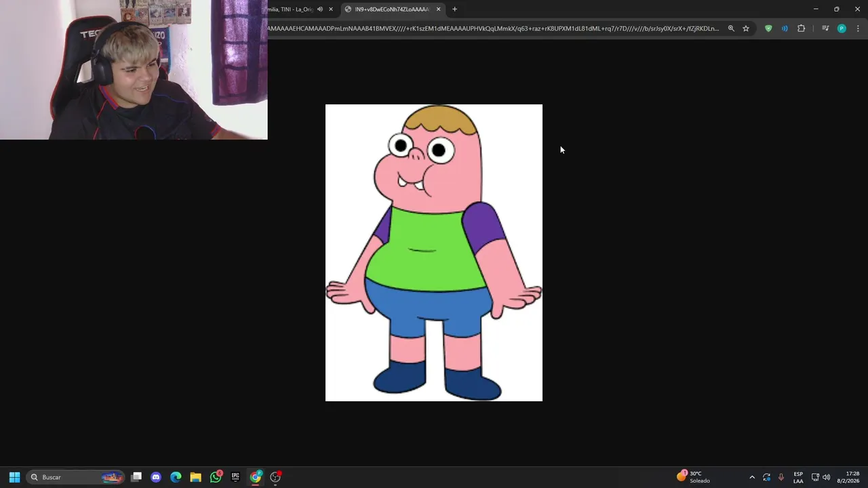The height and width of the screenshot is (488, 868).
Task: Open Chrome's three-dot menu
Action: click(x=859, y=28)
